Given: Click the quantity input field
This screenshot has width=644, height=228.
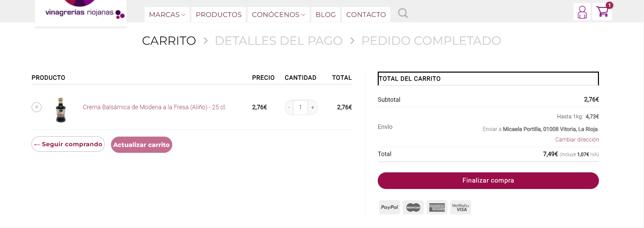Looking at the screenshot, I should [x=300, y=108].
